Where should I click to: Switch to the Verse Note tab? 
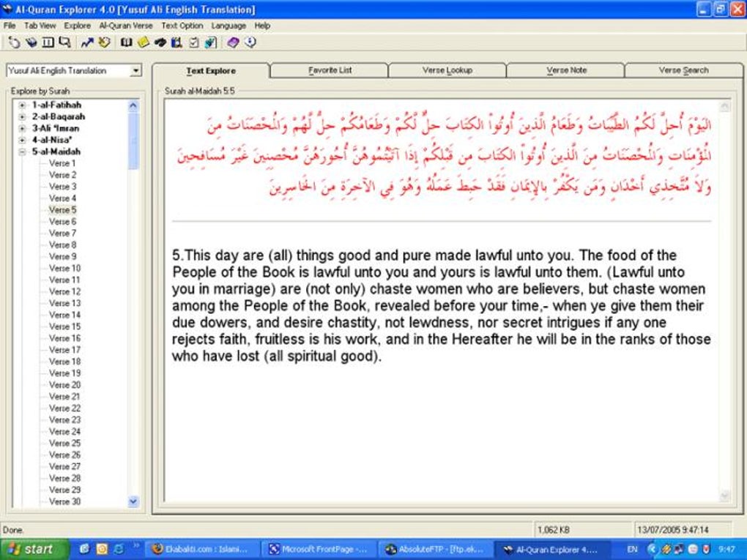pyautogui.click(x=566, y=70)
